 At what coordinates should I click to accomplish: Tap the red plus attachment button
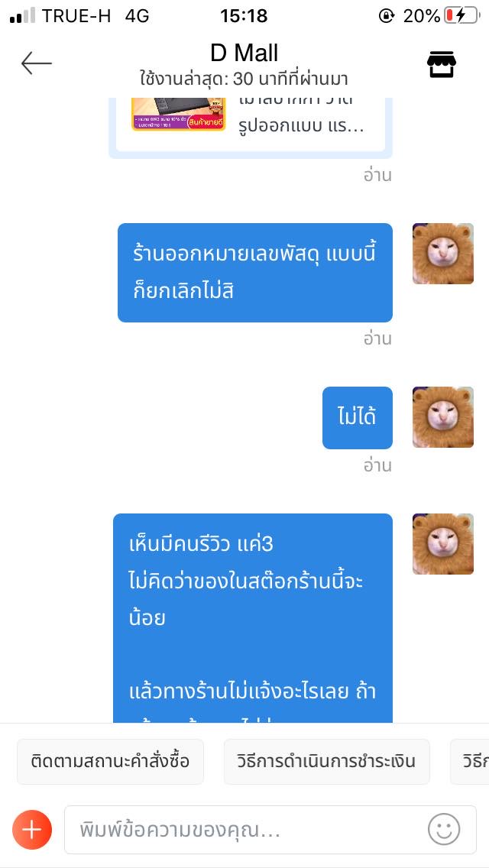pyautogui.click(x=32, y=830)
